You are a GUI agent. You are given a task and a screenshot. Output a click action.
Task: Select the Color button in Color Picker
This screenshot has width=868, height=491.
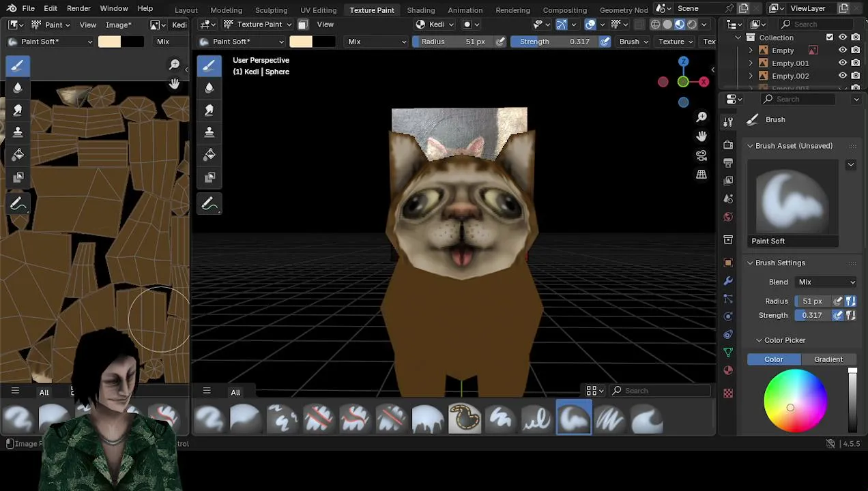coord(774,359)
